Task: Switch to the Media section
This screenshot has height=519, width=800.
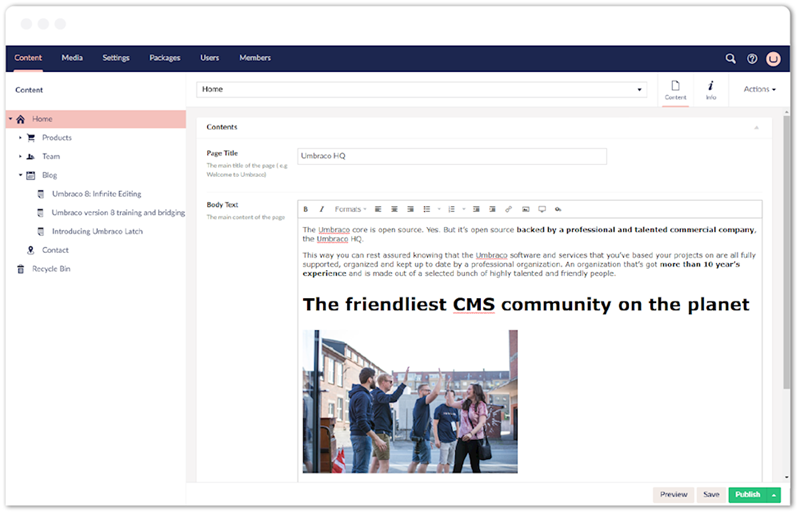Action: pyautogui.click(x=72, y=58)
